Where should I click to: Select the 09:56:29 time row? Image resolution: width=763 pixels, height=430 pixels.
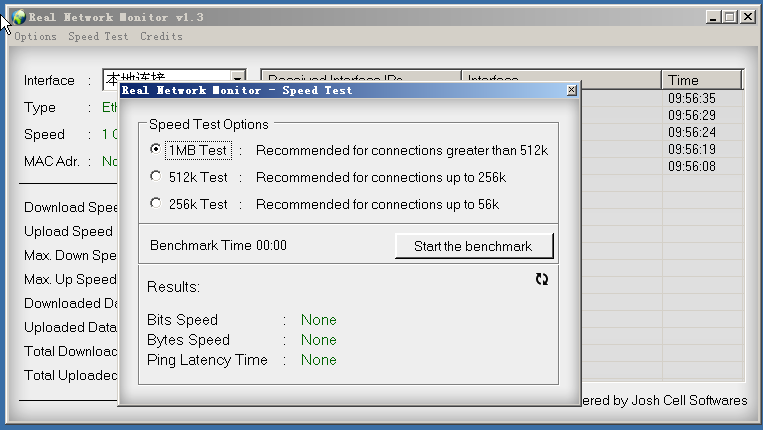691,116
